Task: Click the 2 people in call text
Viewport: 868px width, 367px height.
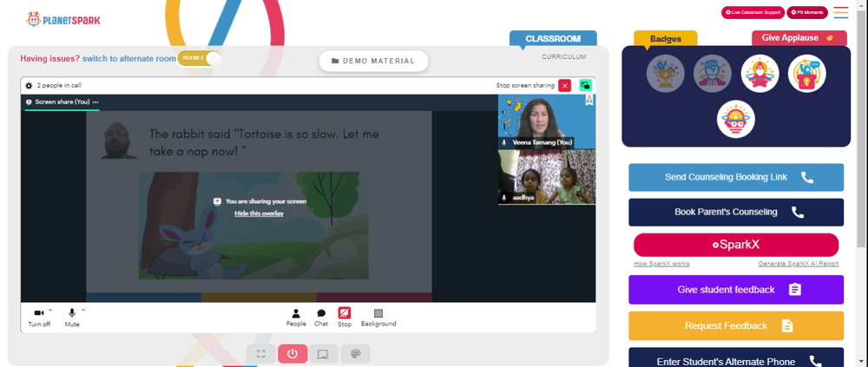Action: 59,86
